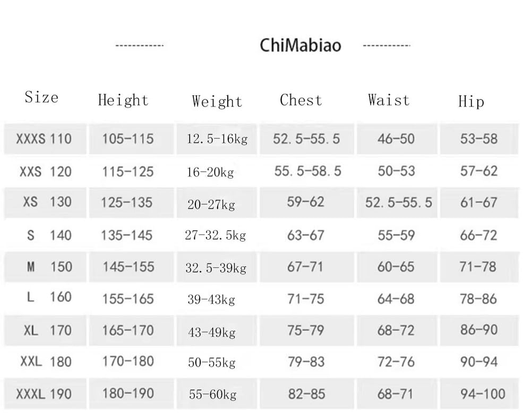
Task: Click the ChiMabiao title text
Action: pyautogui.click(x=301, y=46)
